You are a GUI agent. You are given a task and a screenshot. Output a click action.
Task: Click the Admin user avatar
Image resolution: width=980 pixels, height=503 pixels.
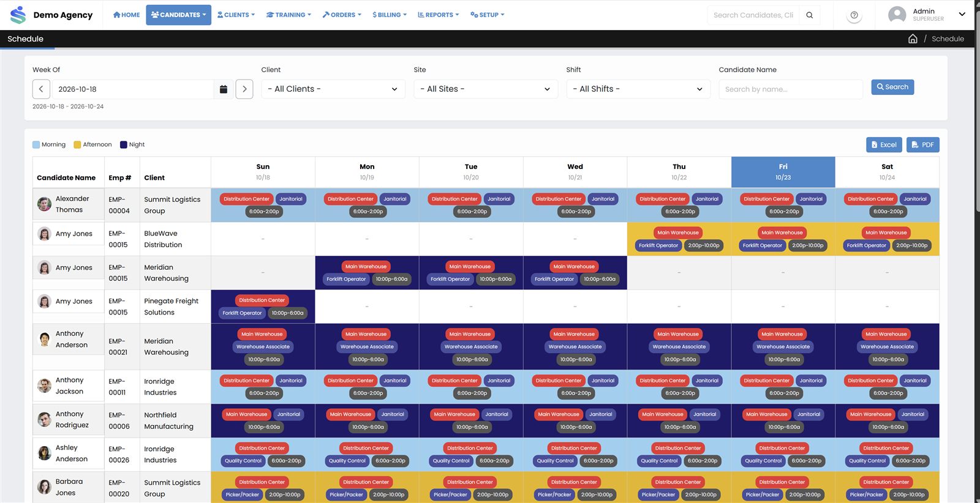pyautogui.click(x=897, y=15)
